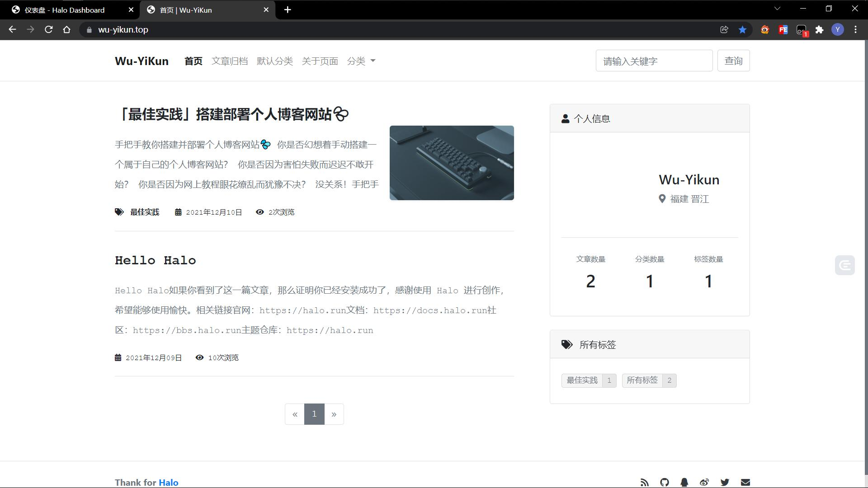Click the keyword search input field

point(654,61)
